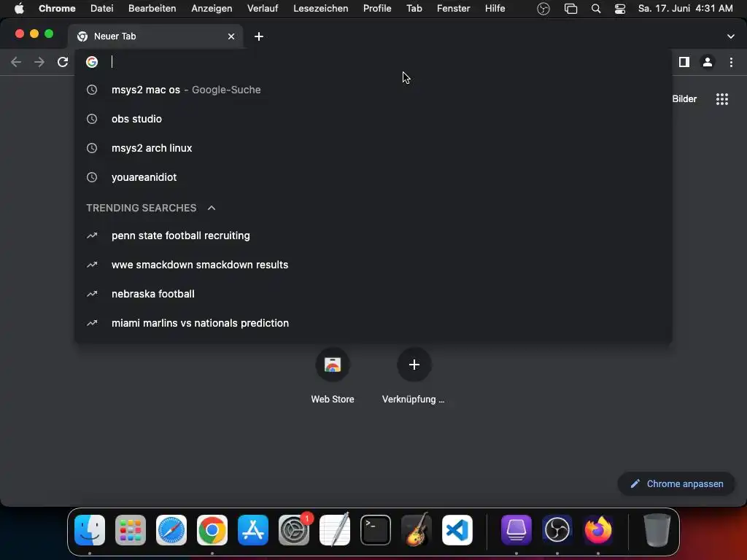Open Firefox from the dock
The image size is (747, 560).
click(x=598, y=530)
